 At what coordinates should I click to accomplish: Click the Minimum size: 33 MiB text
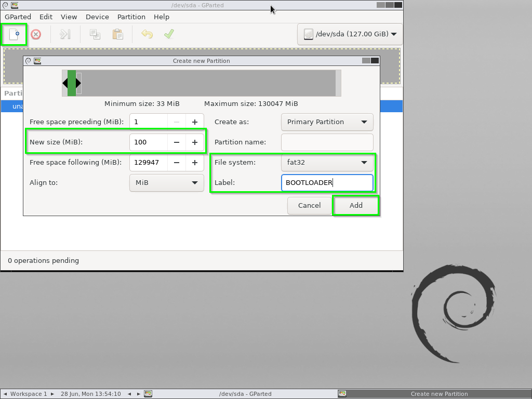[x=142, y=104]
